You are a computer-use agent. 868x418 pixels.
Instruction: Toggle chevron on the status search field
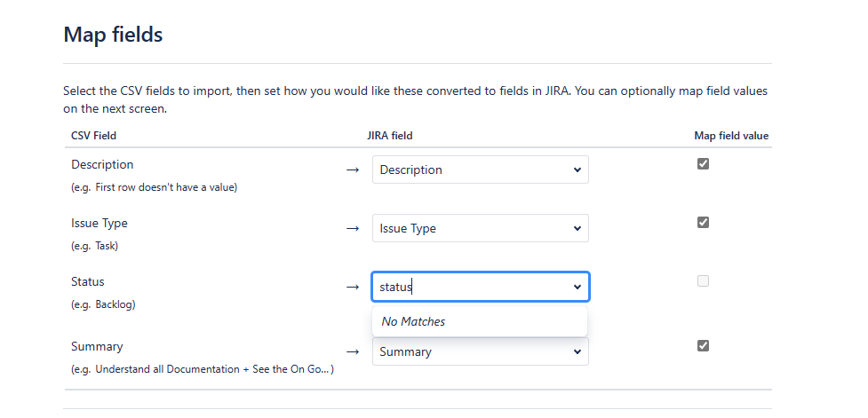point(577,287)
